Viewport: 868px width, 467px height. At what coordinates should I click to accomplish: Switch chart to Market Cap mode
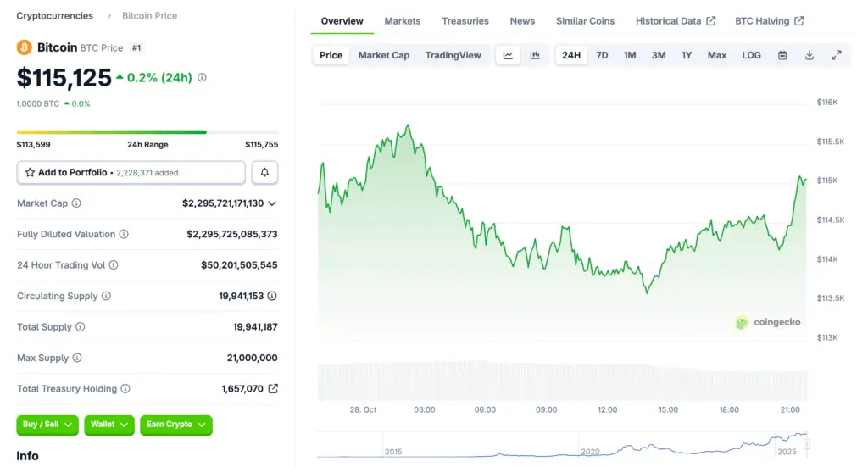(x=383, y=55)
